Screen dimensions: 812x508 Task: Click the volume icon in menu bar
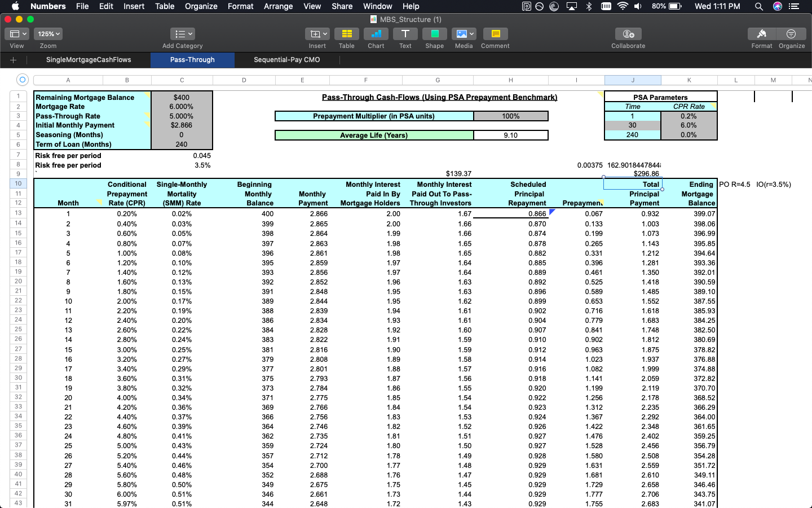click(638, 6)
